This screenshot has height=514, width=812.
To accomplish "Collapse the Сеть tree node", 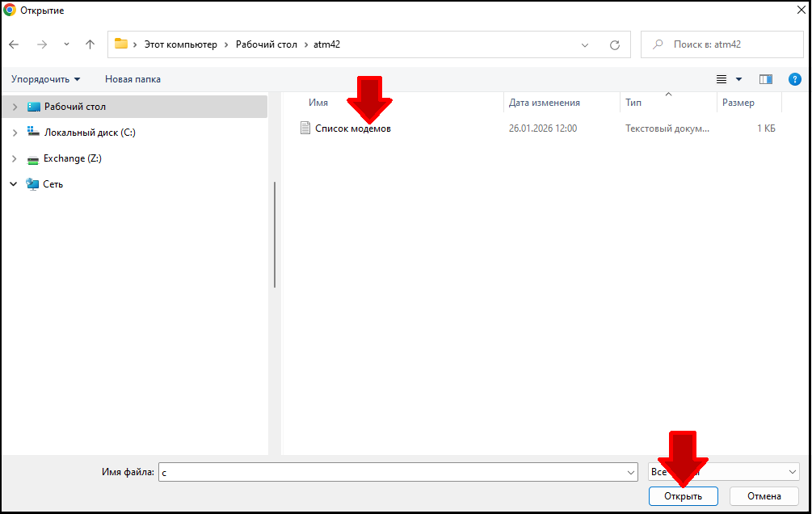I will point(14,184).
